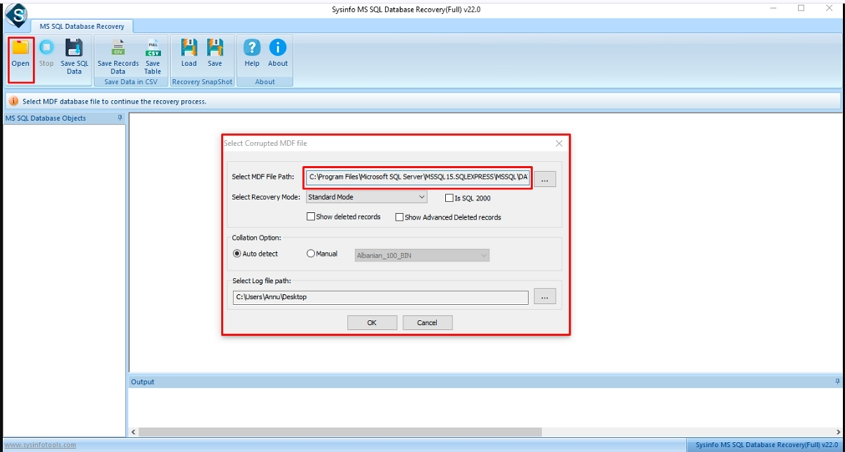Select the Manual collation radio button

[311, 254]
